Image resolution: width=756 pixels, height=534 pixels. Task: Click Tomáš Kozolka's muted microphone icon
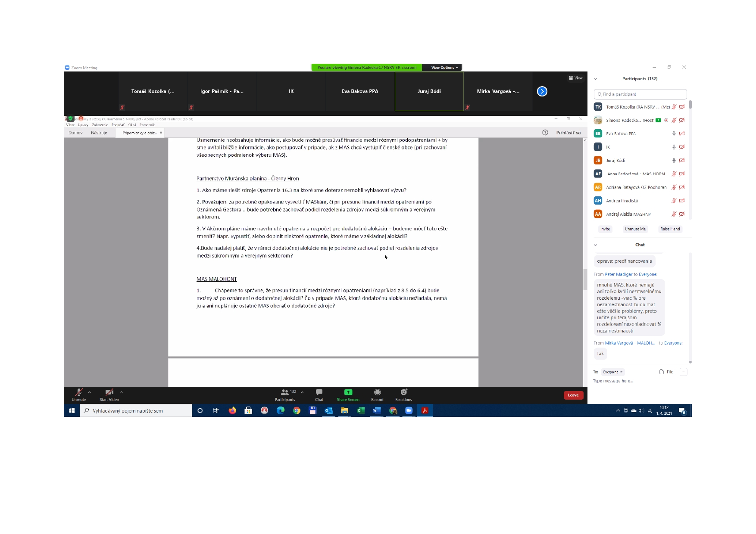click(674, 107)
